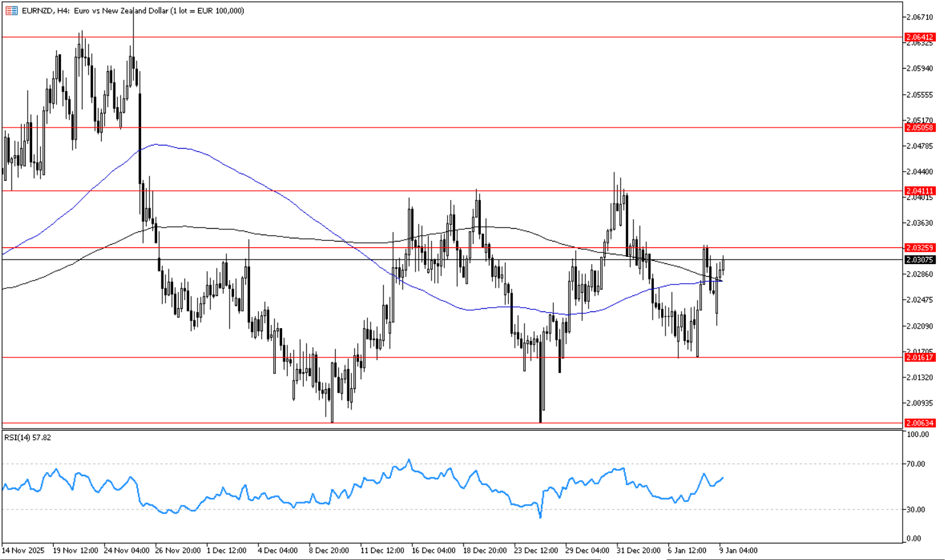The image size is (945, 560).
Task: Click the 30.00 RSI level label
Action: point(915,509)
